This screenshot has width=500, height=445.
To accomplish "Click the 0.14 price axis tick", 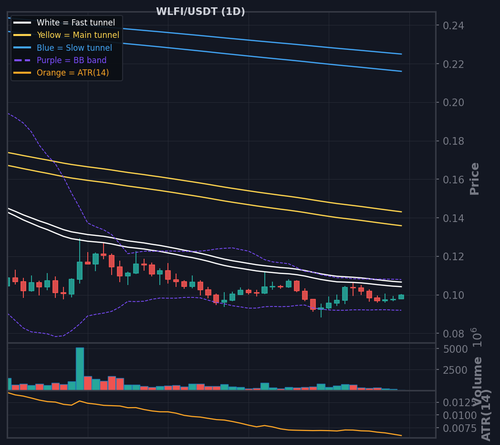I will (453, 218).
